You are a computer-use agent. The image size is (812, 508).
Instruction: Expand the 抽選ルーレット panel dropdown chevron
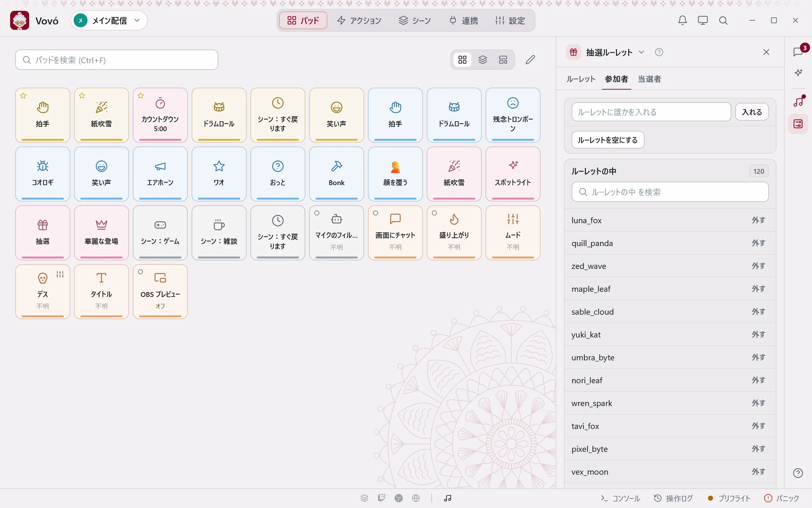641,52
